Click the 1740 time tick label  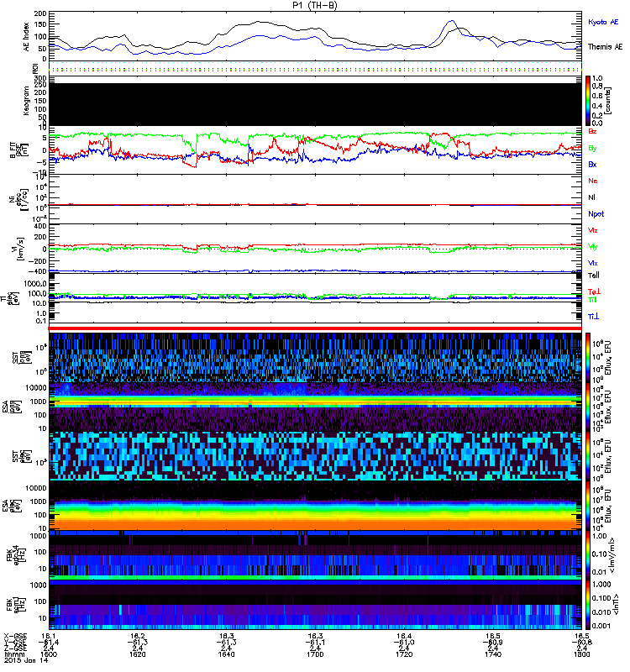(x=493, y=654)
